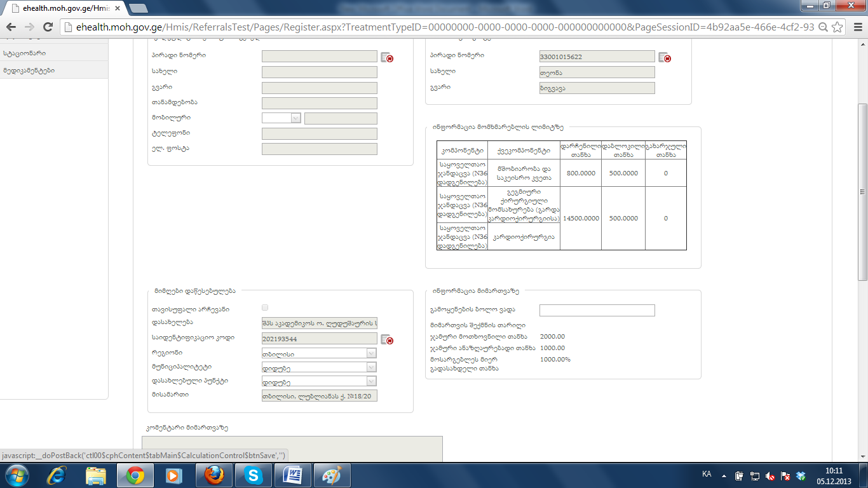Click the lookup icon beside the 202193544 field

point(387,339)
